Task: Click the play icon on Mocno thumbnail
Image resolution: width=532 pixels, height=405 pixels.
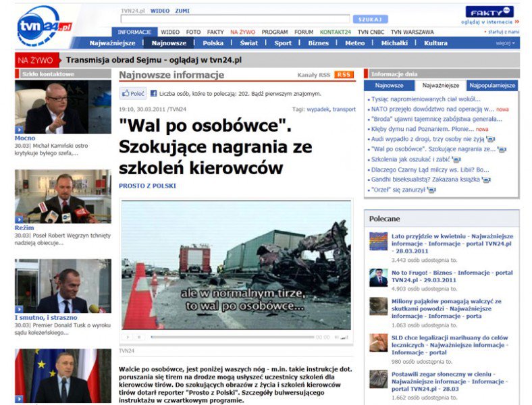Action: (20, 130)
